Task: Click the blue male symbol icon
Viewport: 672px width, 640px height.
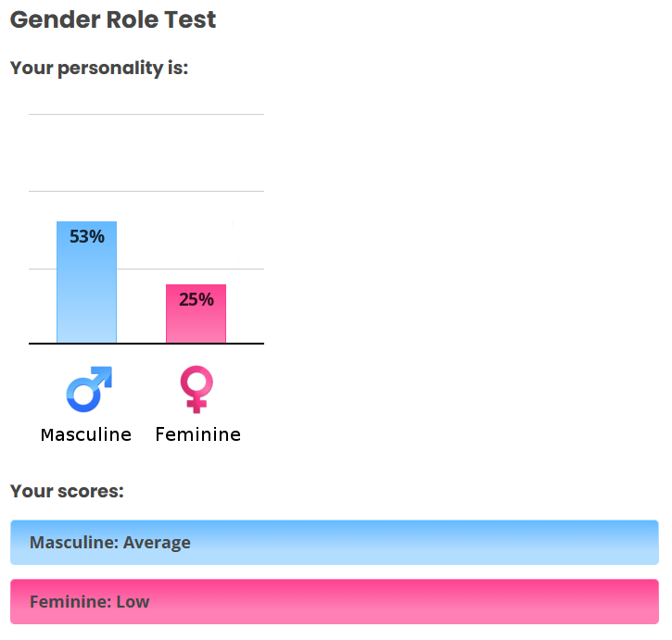Action: (x=88, y=389)
